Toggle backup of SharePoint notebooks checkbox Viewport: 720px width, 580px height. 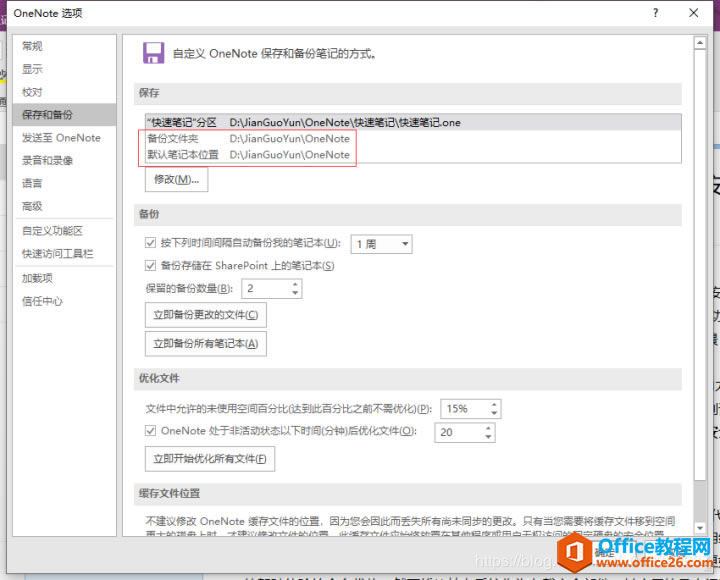(150, 265)
